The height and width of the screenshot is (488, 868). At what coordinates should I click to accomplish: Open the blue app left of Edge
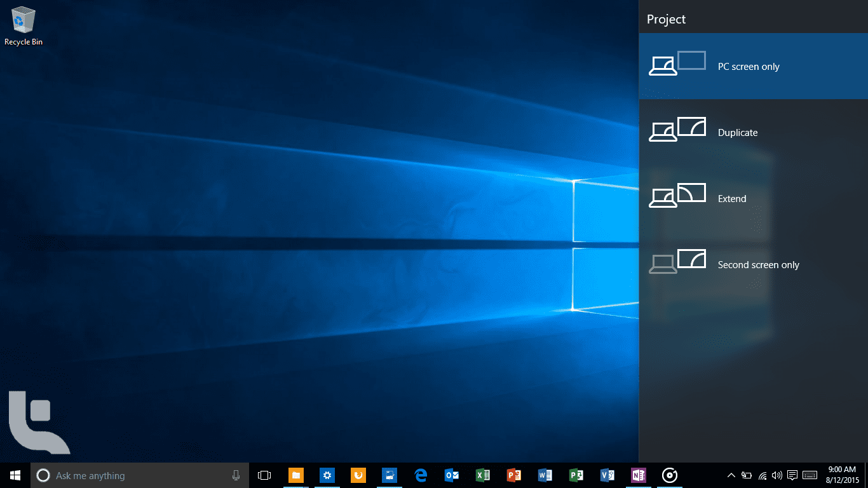pyautogui.click(x=390, y=475)
